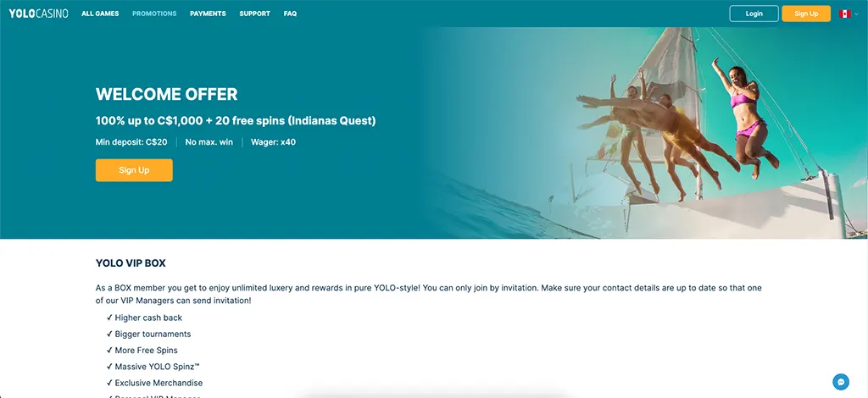The image size is (868, 398).
Task: Expand the country selector chevron
Action: [x=856, y=14]
